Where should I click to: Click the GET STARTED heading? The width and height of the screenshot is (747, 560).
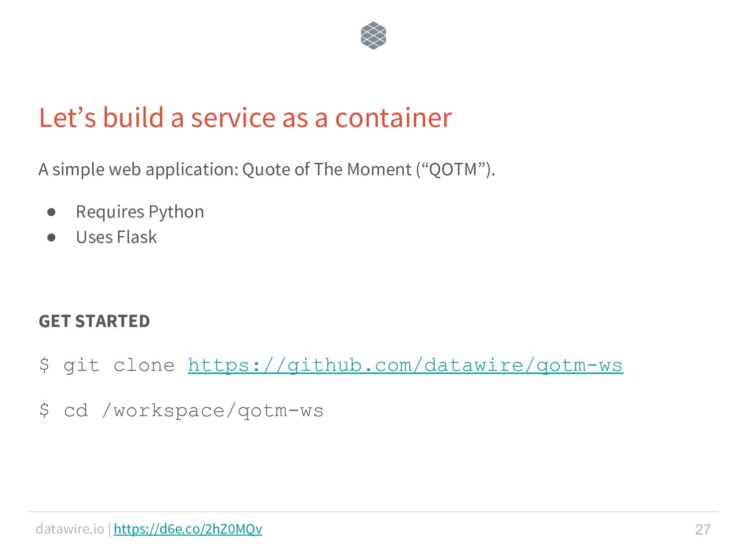pyautogui.click(x=94, y=321)
